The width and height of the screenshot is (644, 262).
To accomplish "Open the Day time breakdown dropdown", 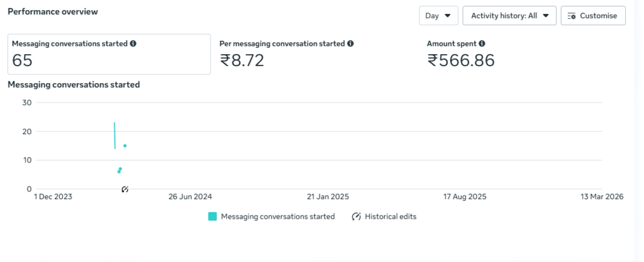I will pyautogui.click(x=438, y=16).
